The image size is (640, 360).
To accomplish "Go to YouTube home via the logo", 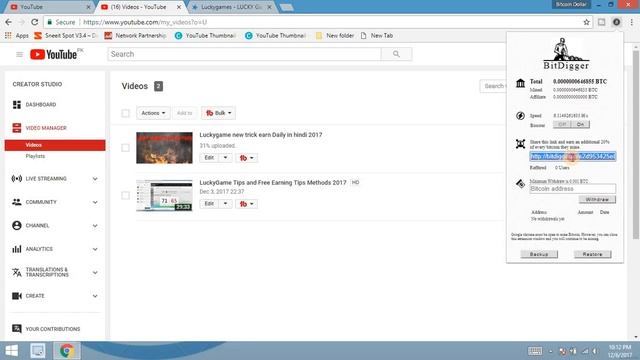I will click(53, 54).
